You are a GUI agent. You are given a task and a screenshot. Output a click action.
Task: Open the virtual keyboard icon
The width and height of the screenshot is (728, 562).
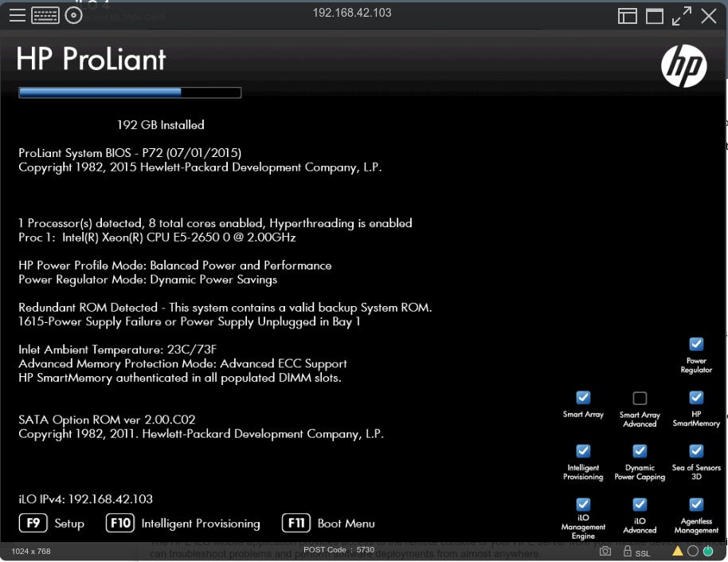click(45, 15)
